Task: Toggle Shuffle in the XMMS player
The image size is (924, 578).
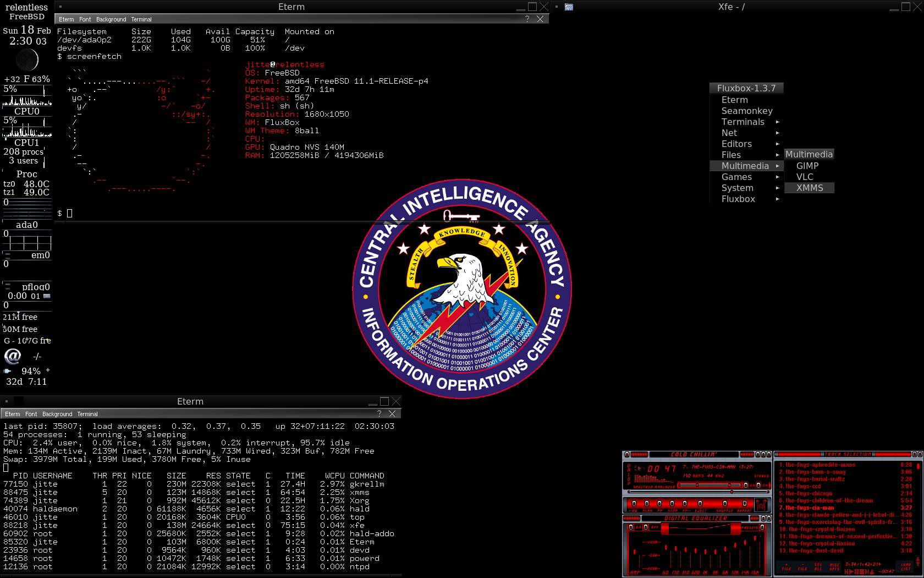Action: [725, 504]
